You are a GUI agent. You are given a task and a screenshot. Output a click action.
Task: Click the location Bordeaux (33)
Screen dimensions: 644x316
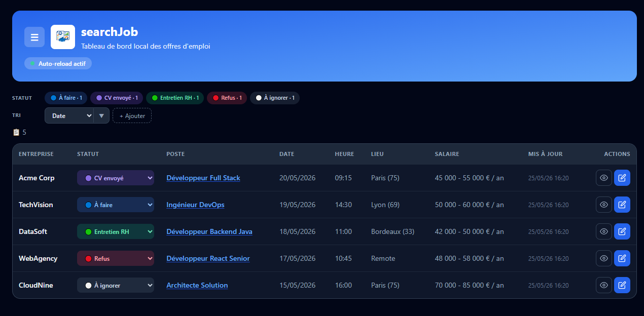392,231
